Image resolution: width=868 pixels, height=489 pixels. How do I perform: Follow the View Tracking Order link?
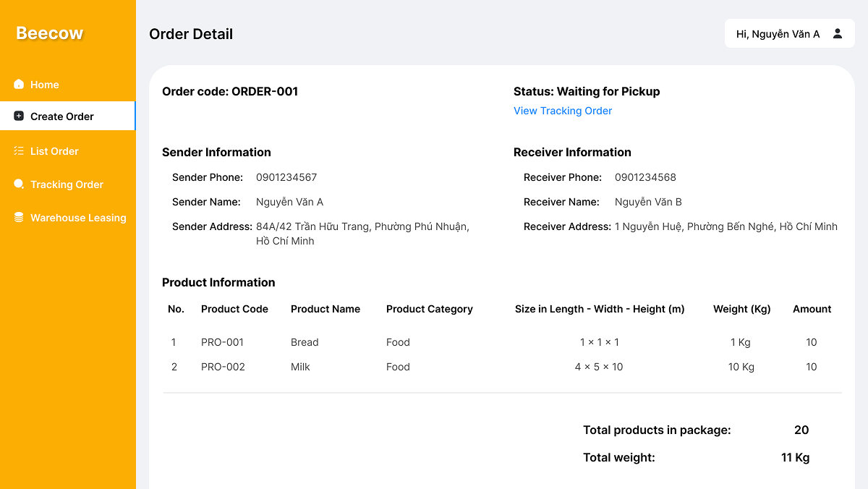563,111
